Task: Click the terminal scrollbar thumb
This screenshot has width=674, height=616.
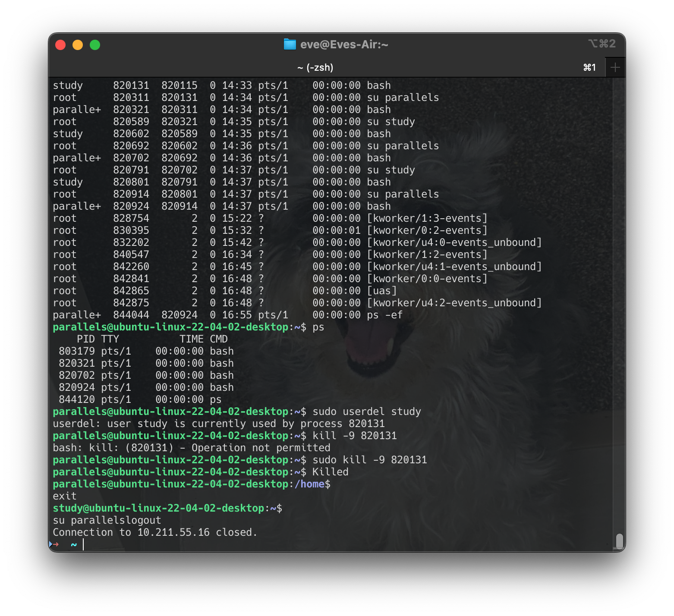Action: point(619,541)
